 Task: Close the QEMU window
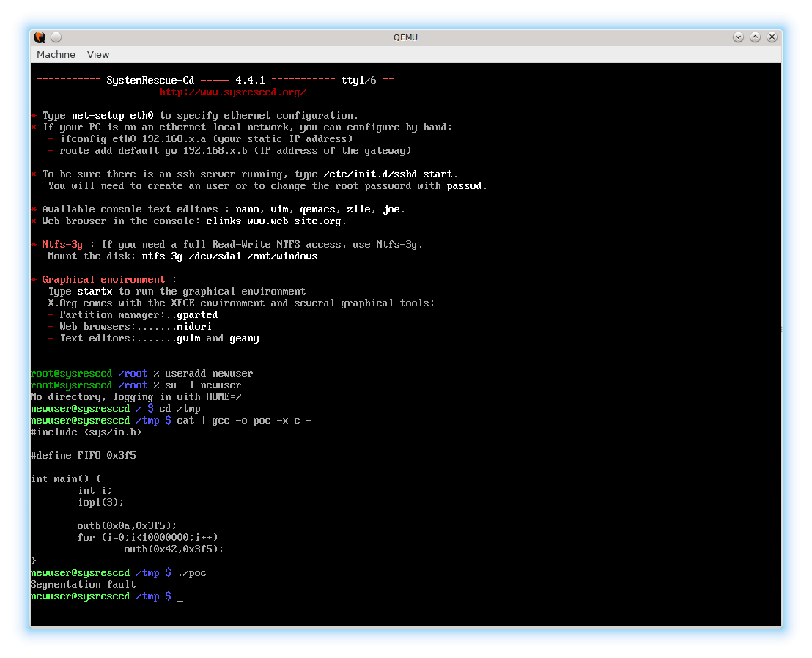point(772,37)
